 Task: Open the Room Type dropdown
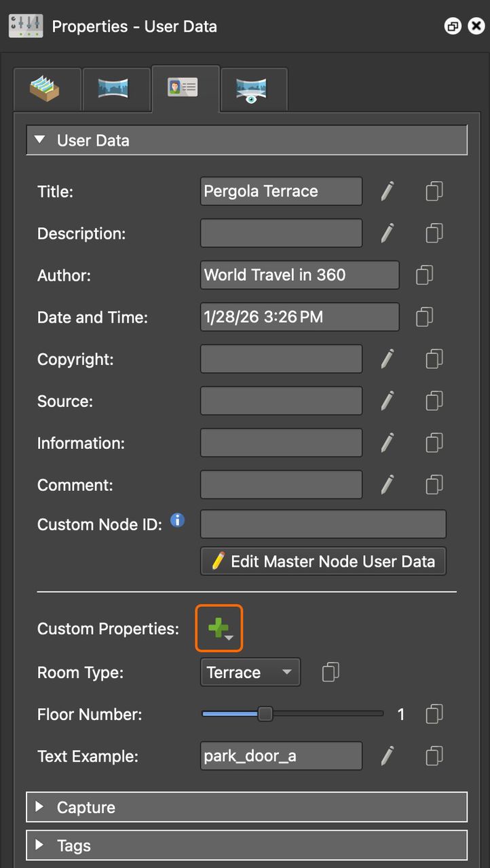coord(250,672)
